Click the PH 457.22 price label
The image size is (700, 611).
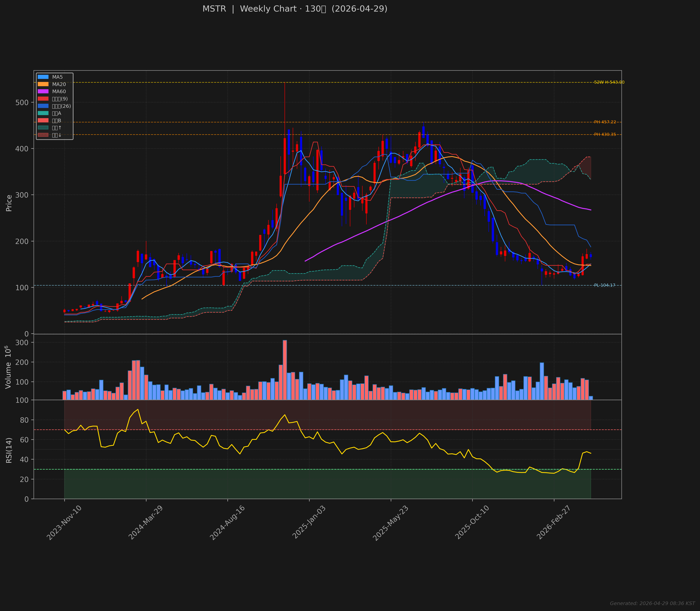pyautogui.click(x=605, y=122)
